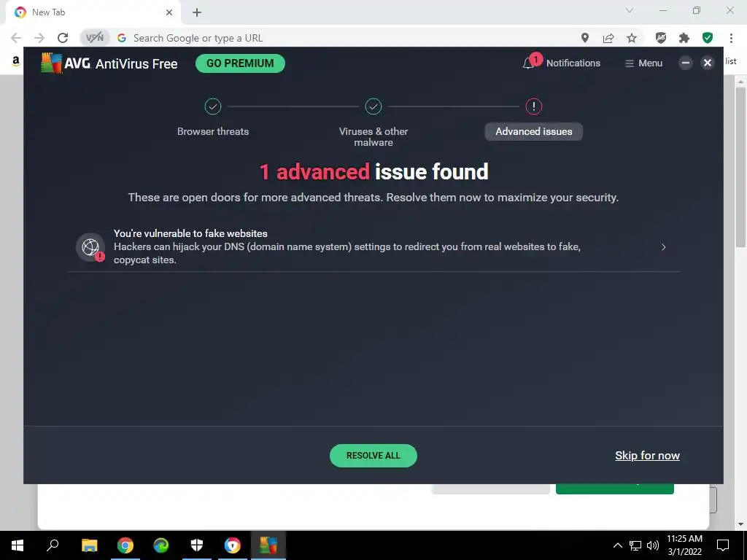
Task: Open Windows Security shield on taskbar
Action: click(x=197, y=545)
